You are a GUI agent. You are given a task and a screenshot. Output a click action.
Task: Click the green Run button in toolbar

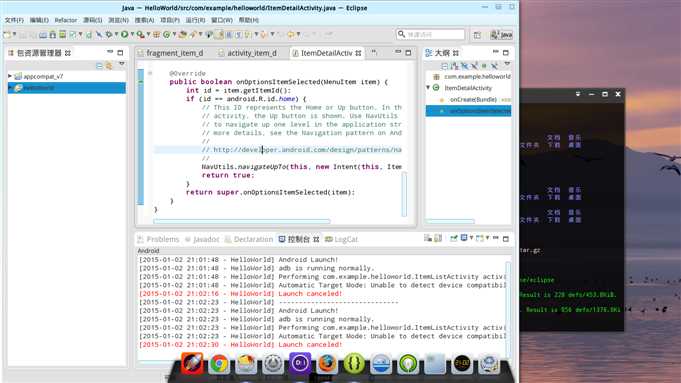pos(125,34)
